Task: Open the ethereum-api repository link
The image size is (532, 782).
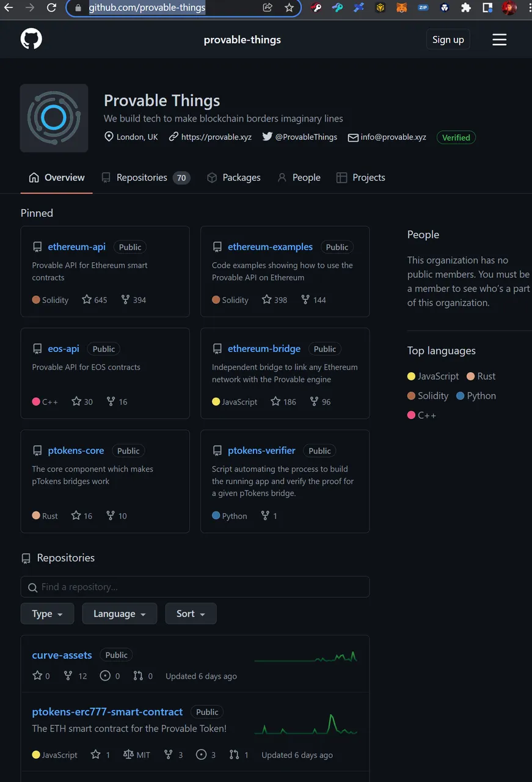Action: (x=77, y=247)
